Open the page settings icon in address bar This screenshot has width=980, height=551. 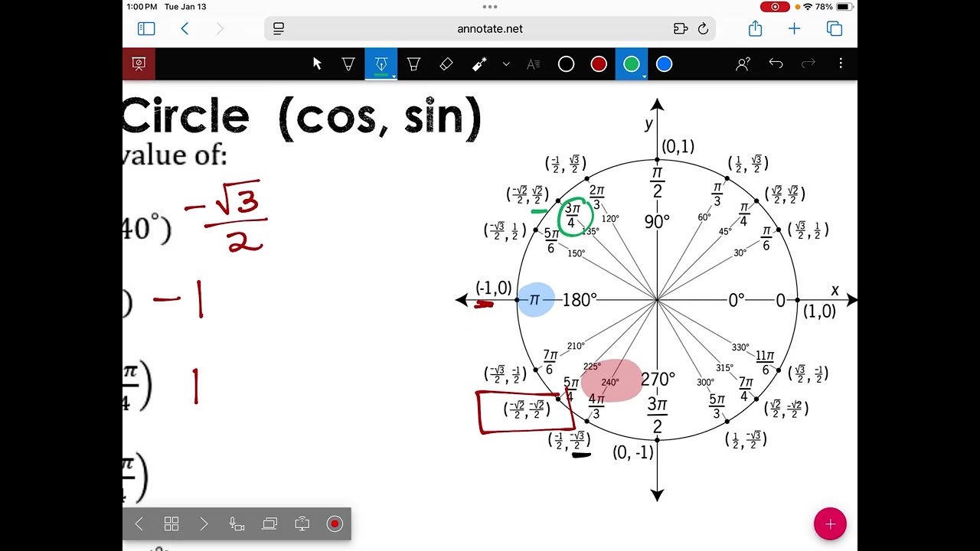pyautogui.click(x=279, y=28)
